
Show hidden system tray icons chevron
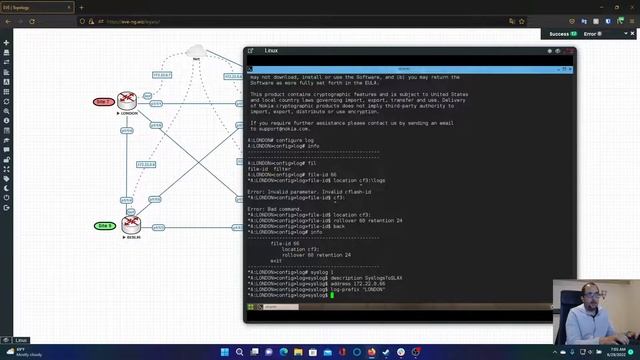(555, 352)
